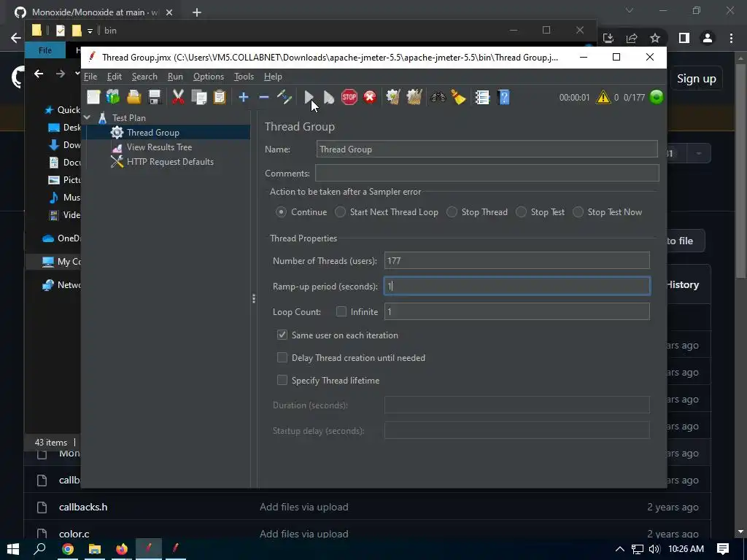Screen dimensions: 747x560
Task: Expand all nodes with plus icon
Action: 244,97
